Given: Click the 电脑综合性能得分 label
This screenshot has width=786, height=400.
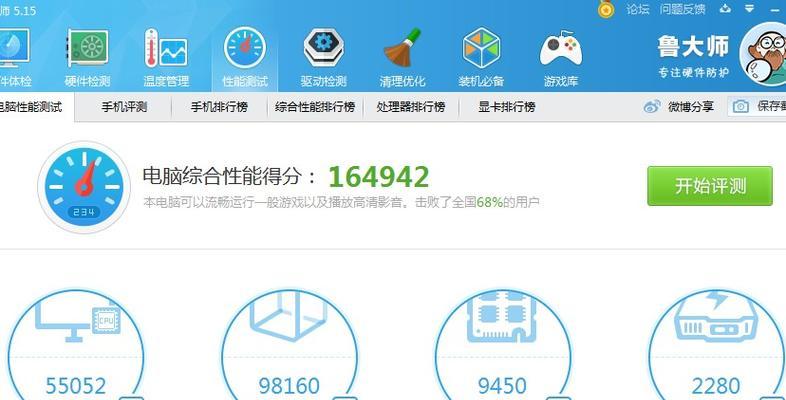Looking at the screenshot, I should 230,176.
